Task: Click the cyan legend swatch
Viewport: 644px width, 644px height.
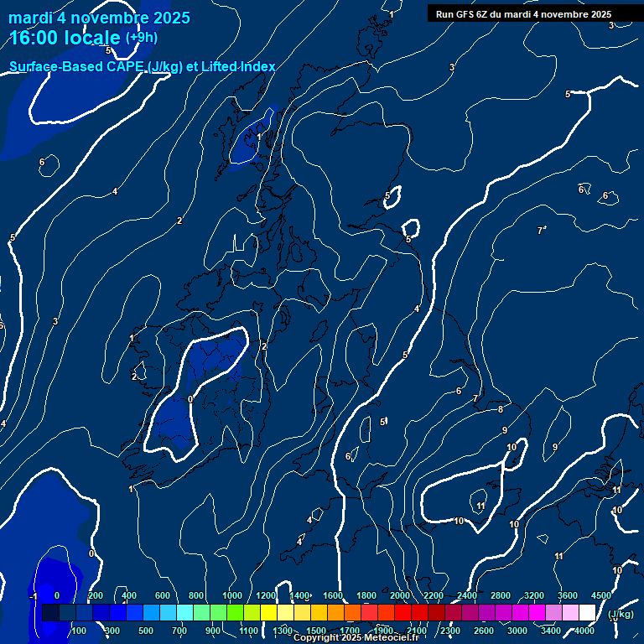Action: 184,612
